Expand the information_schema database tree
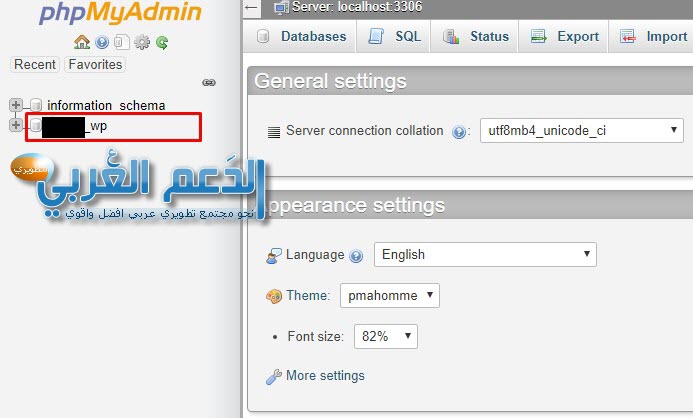Screen dimensions: 693x418 pos(16,105)
